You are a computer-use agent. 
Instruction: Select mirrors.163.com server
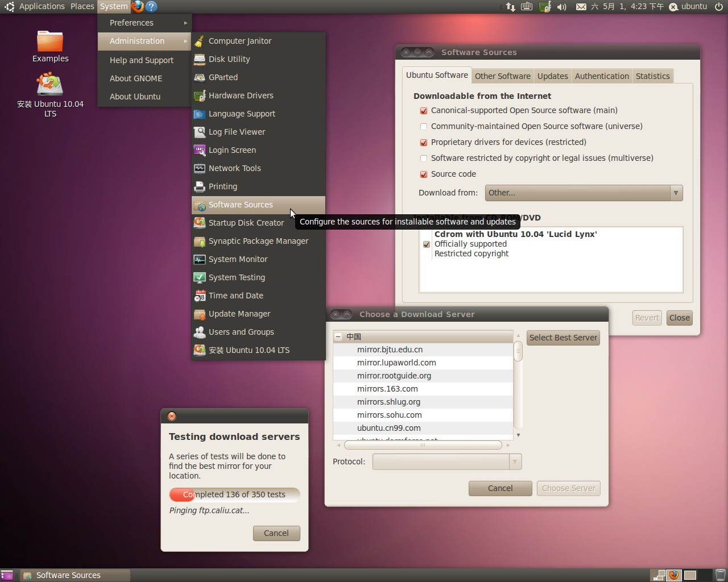[x=423, y=389]
